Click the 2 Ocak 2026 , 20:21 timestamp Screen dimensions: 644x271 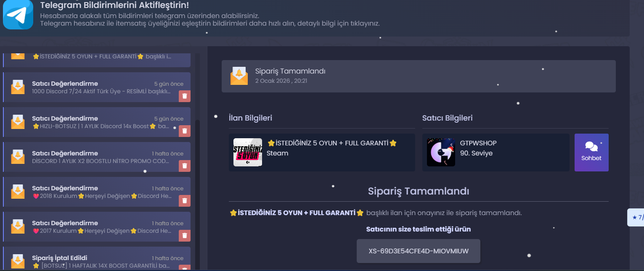(x=281, y=81)
